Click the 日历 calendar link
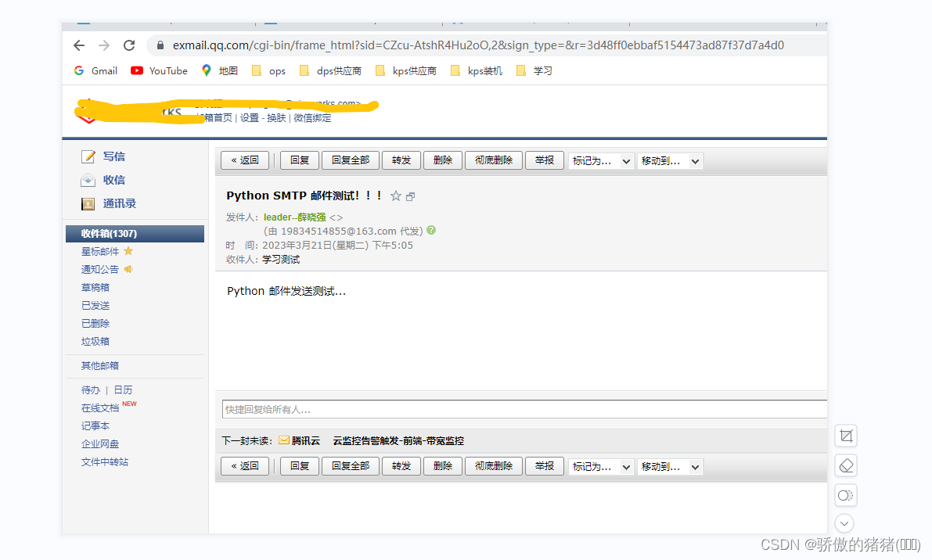This screenshot has height=560, width=932. click(123, 389)
